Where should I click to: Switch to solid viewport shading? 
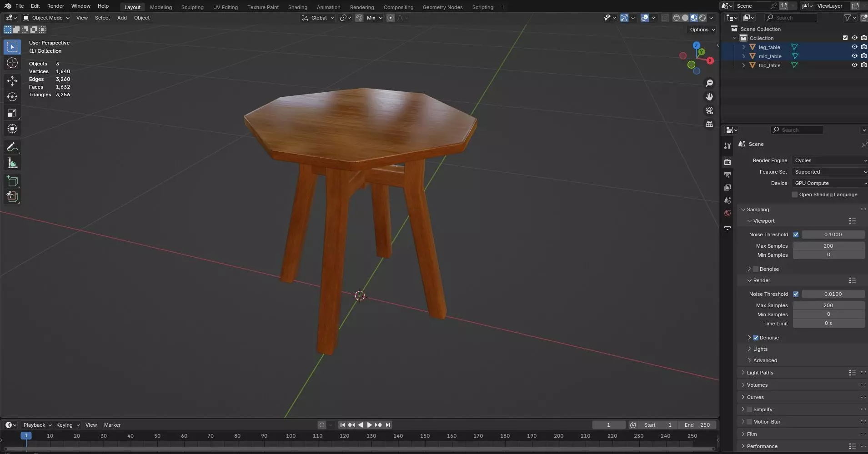pos(685,18)
